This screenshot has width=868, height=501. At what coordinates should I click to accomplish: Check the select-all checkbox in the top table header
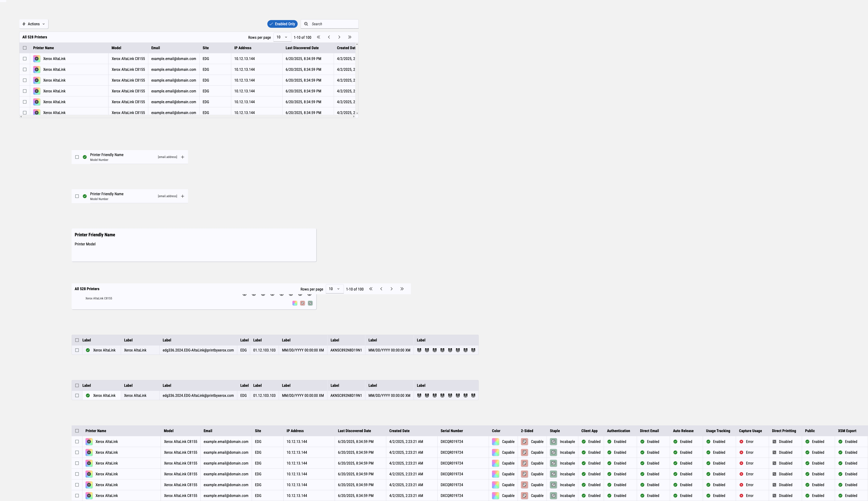point(25,48)
